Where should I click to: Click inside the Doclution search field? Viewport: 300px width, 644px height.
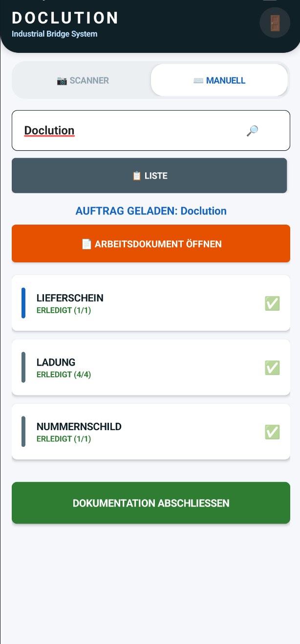pos(122,130)
